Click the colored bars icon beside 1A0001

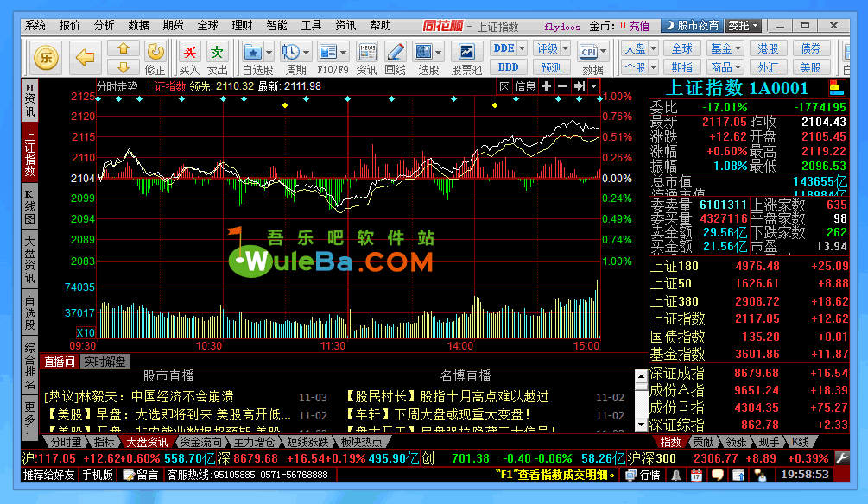pos(836,87)
